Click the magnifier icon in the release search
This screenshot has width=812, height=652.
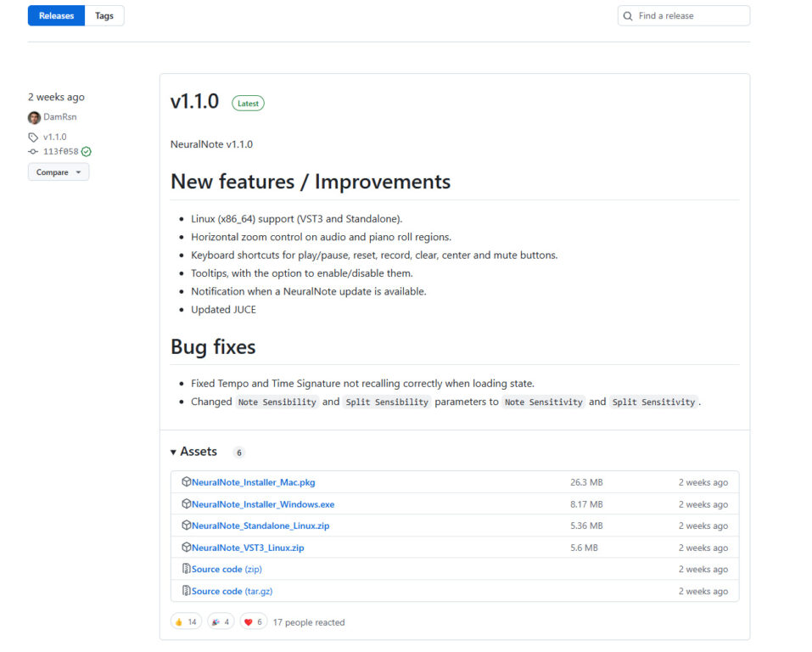point(628,16)
